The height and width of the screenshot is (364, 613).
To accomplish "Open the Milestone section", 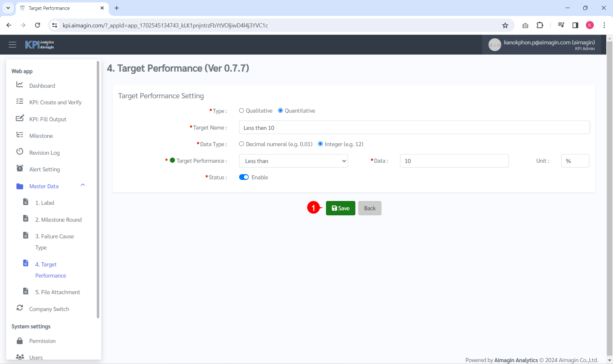I will (41, 136).
